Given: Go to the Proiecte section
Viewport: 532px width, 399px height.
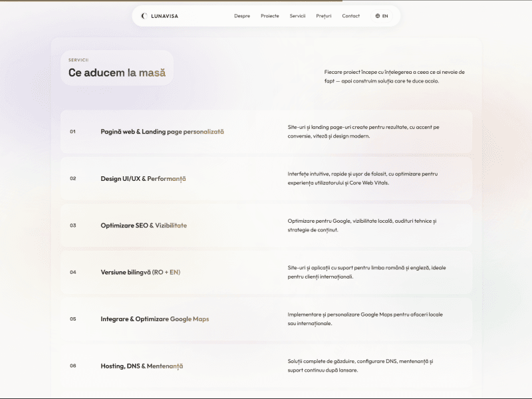Looking at the screenshot, I should (x=270, y=16).
